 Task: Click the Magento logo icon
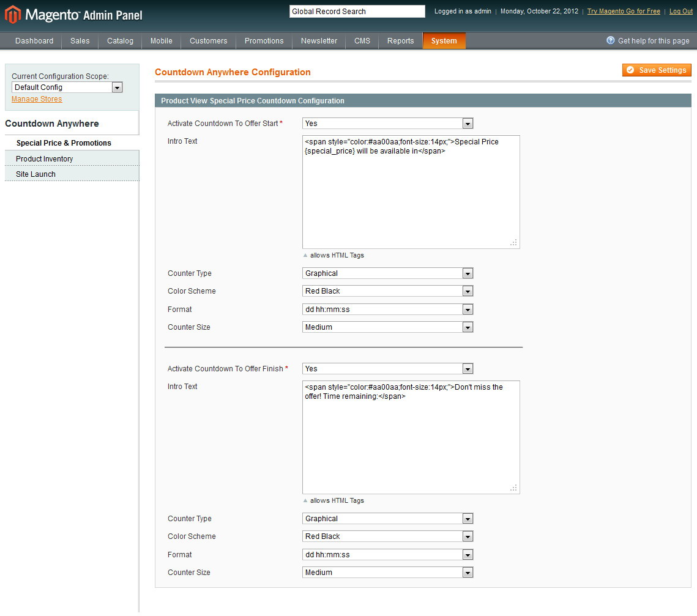[13, 14]
